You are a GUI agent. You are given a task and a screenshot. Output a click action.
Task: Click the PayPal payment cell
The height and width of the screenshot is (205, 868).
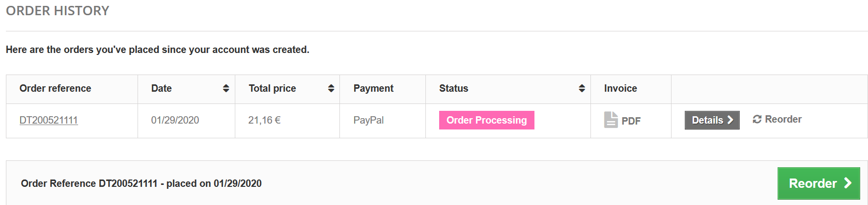click(383, 121)
